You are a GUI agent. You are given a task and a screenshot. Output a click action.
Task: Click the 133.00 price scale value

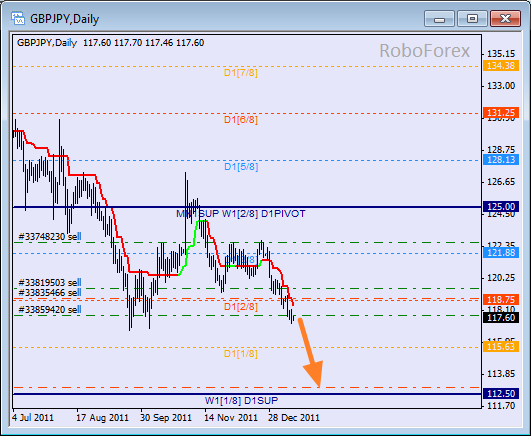pos(501,86)
